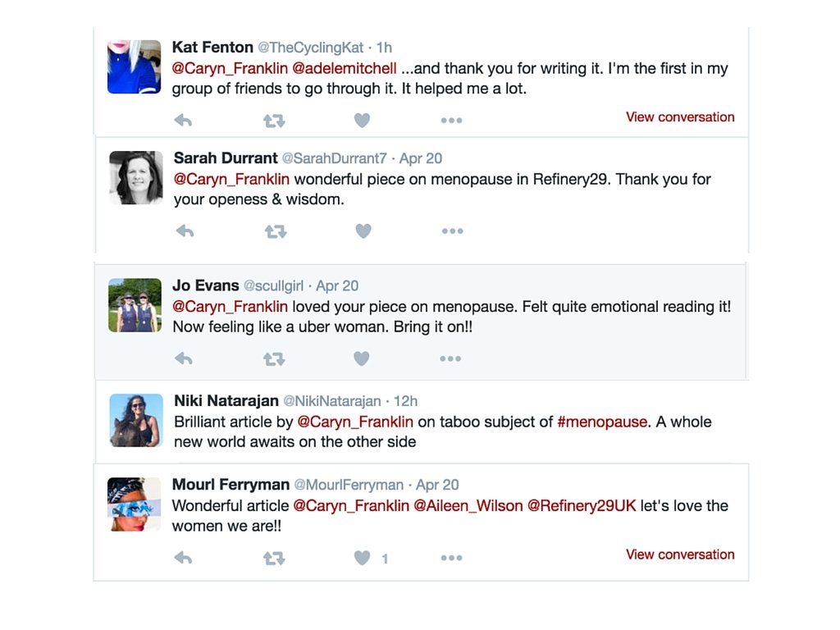Retweet Jo Evans's menopause tweet

coord(273,358)
